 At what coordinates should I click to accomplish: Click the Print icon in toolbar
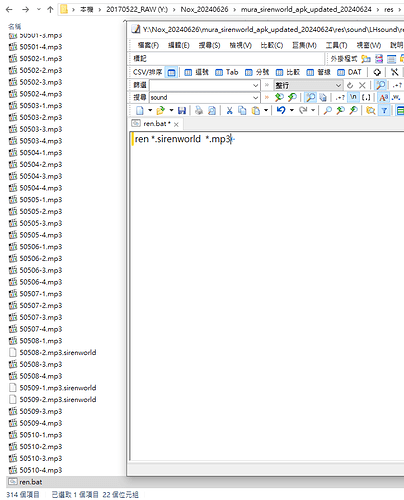(x=199, y=110)
